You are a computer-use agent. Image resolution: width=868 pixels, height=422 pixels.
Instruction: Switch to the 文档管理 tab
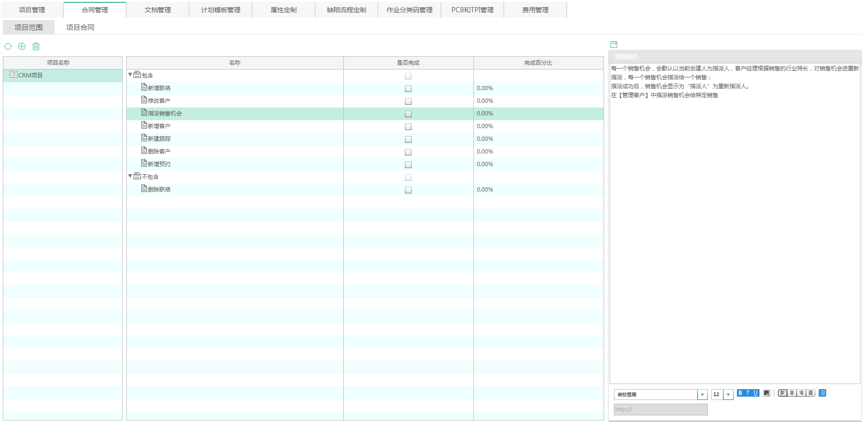pos(158,10)
